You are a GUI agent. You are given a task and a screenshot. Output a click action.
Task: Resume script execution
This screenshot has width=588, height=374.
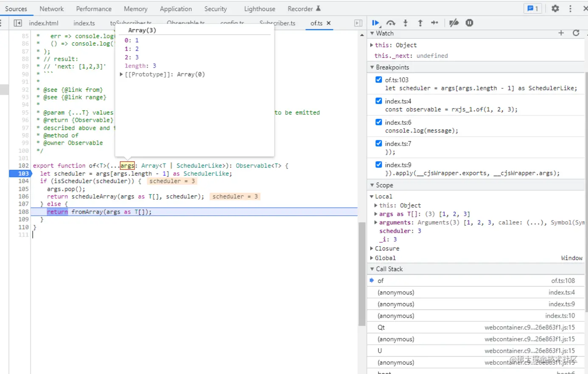click(375, 23)
